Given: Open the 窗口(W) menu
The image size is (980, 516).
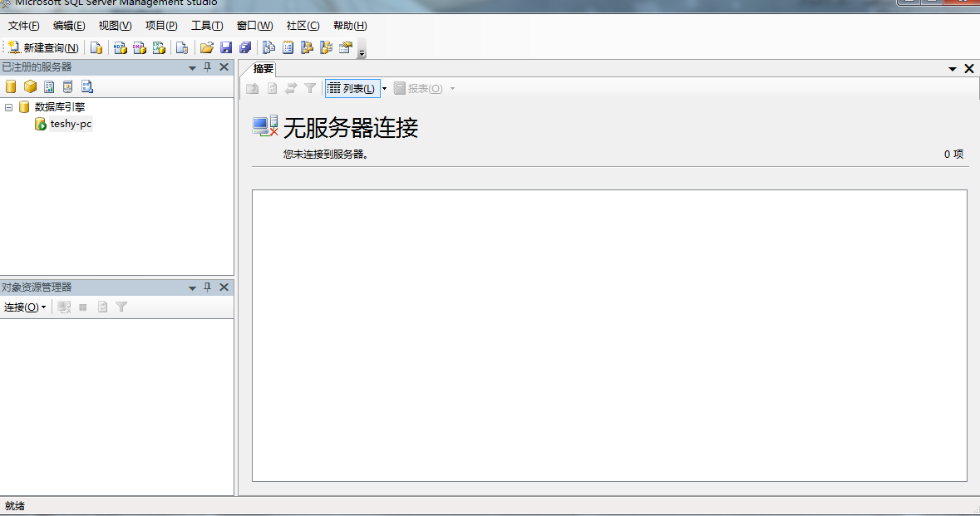Looking at the screenshot, I should click(254, 26).
